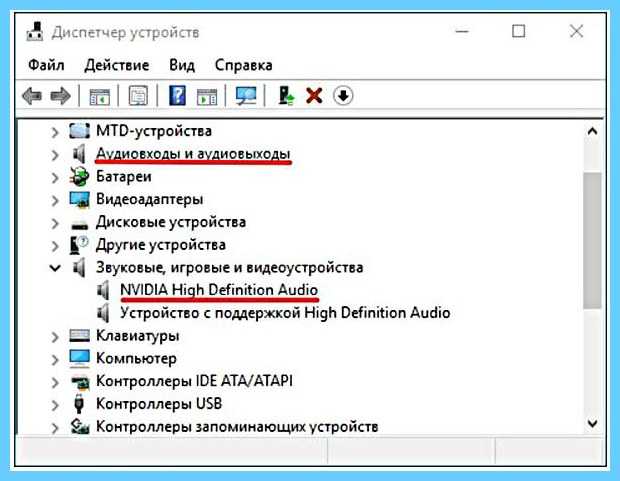Viewport: 620px width, 481px height.
Task: Click the audio inputs speaker icon
Action: 79,153
